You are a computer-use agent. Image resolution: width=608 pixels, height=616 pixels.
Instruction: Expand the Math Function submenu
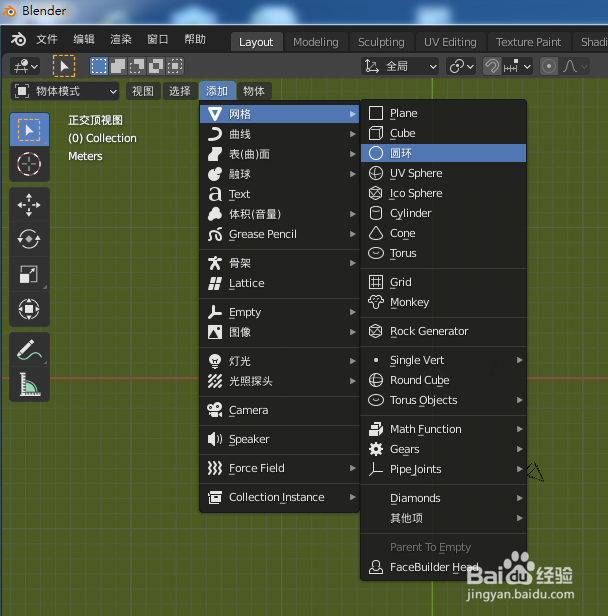(x=443, y=429)
